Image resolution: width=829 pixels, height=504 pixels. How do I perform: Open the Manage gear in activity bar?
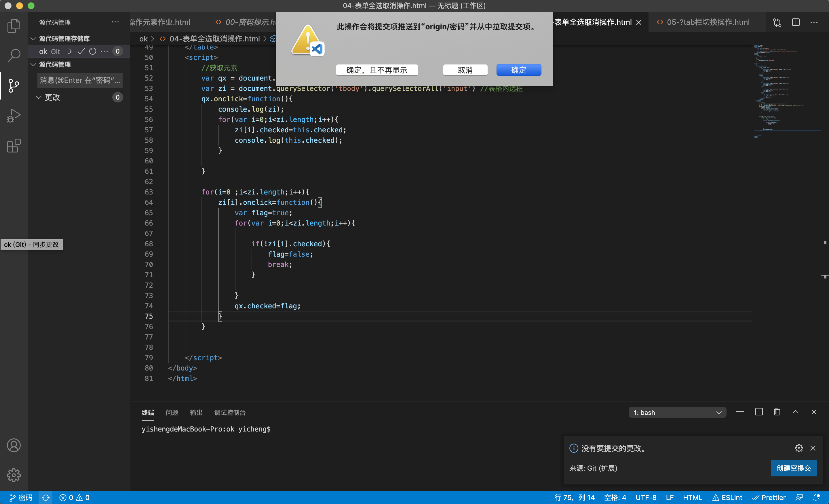click(14, 475)
